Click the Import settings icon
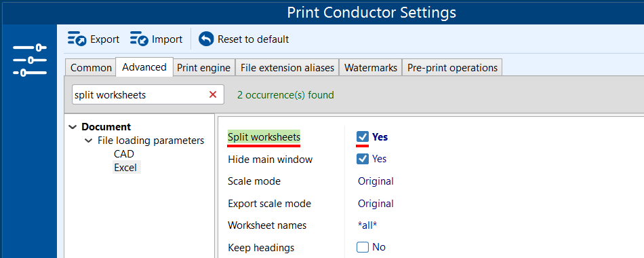This screenshot has width=644, height=258. [x=139, y=39]
